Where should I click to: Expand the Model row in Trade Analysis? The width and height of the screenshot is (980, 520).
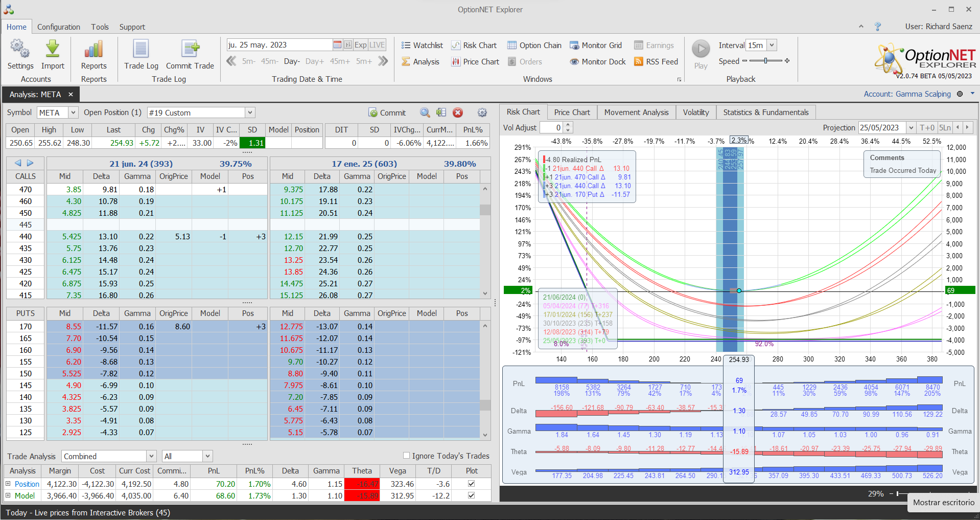[x=8, y=495]
